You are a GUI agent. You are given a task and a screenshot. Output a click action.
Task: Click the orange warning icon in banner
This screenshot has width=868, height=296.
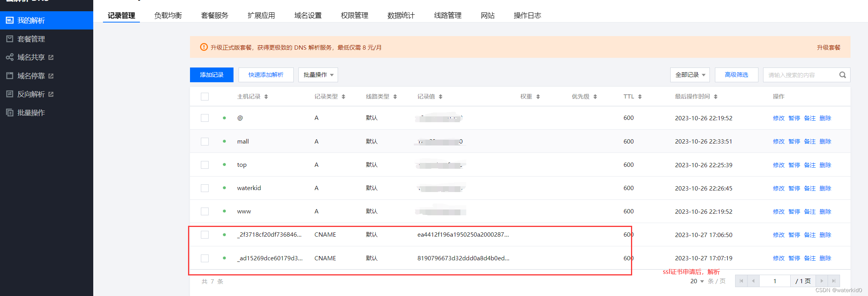coord(204,47)
